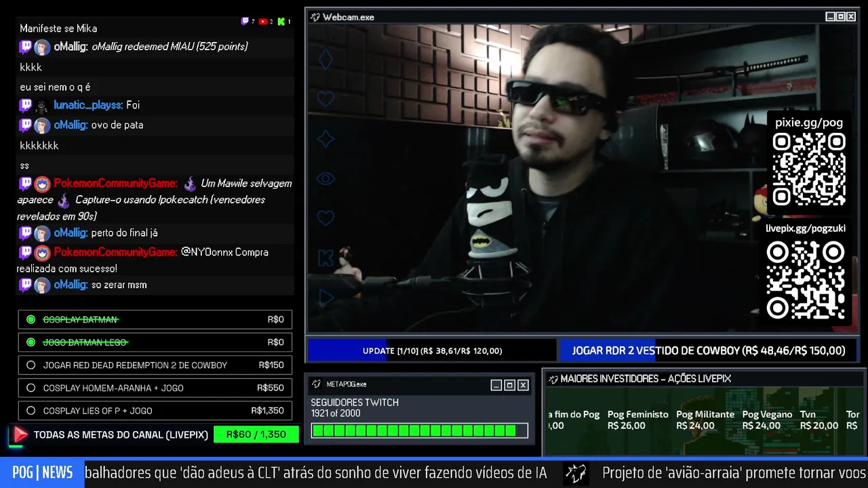Click Twitch badge on the 'Um Mawile selvagem' message

click(25, 184)
